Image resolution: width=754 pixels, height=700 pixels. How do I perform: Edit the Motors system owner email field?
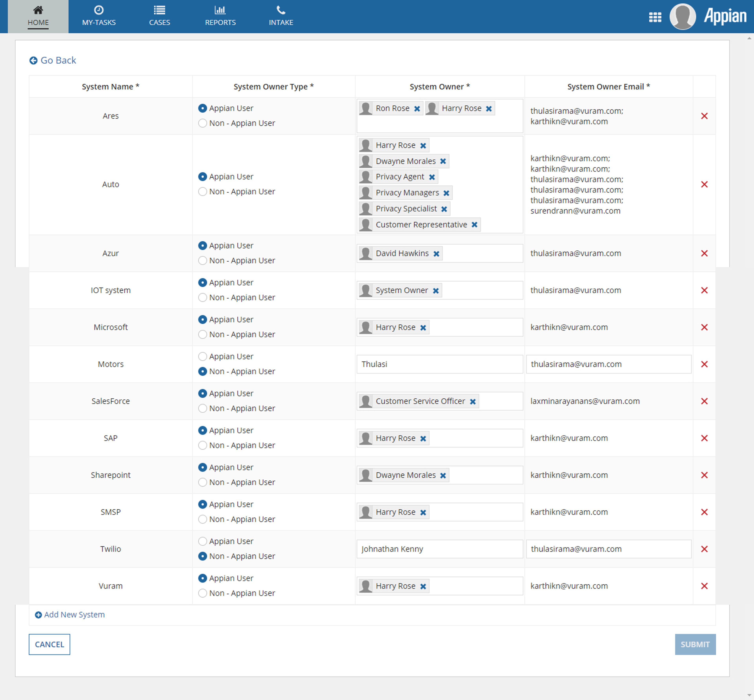(x=609, y=364)
